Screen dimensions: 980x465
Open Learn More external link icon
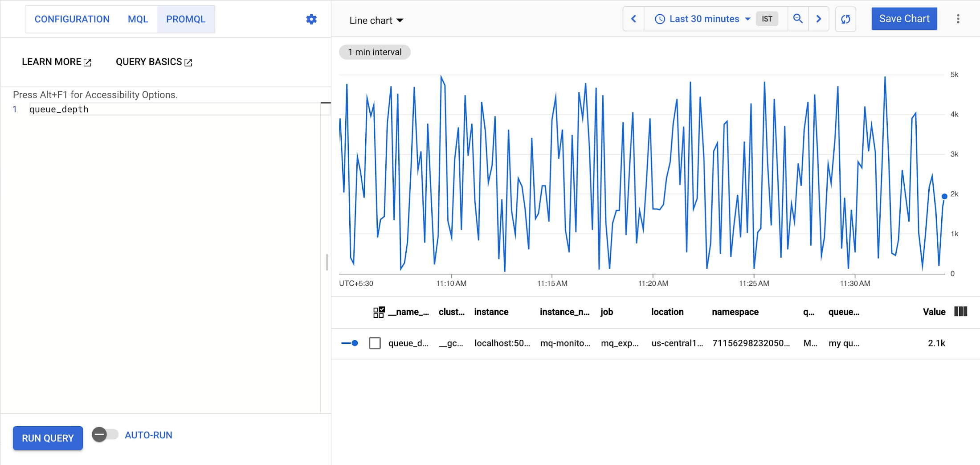pos(88,62)
